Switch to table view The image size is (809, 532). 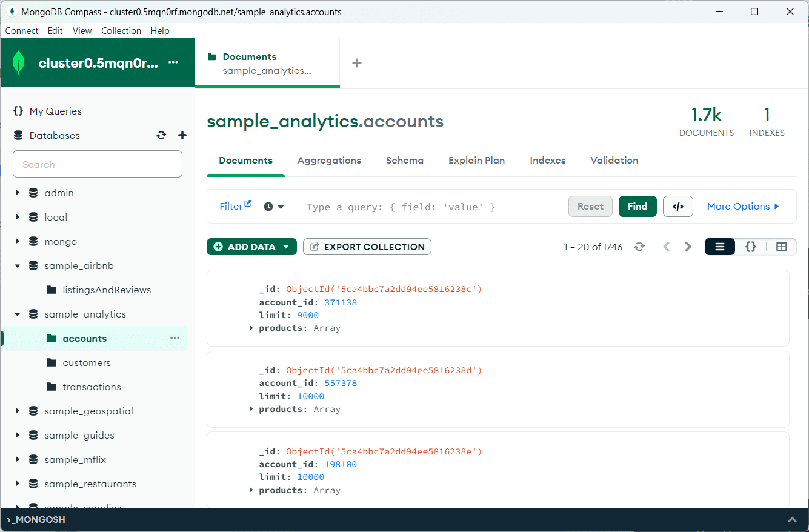(x=782, y=247)
